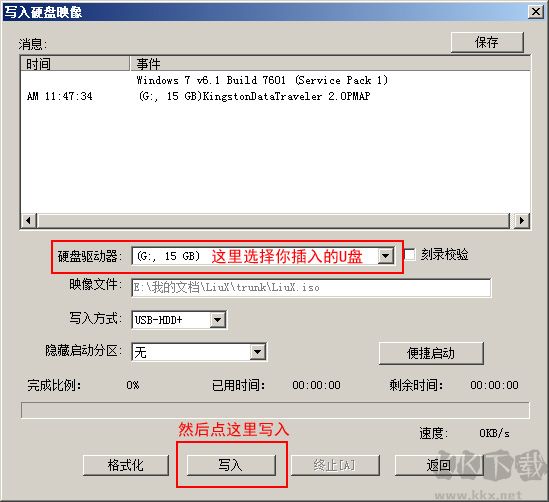Image resolution: width=549 pixels, height=502 pixels.
Task: Close the 写入硬盘映像 dialog
Action: click(536, 12)
